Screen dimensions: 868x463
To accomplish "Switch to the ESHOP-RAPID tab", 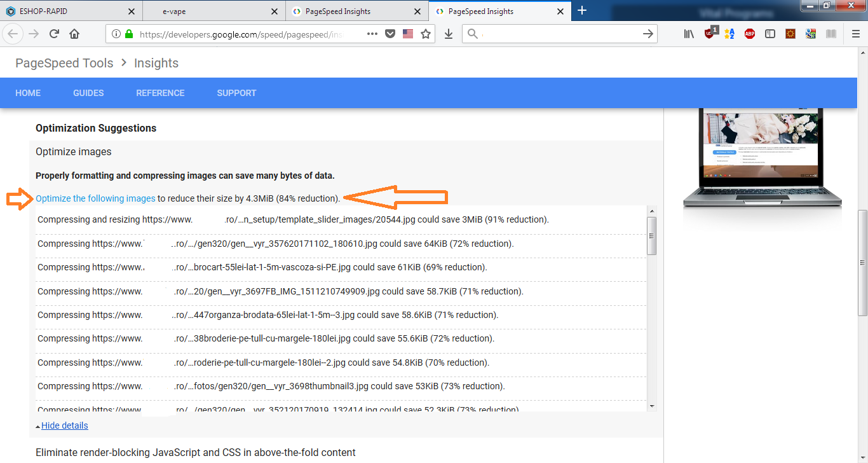I will [x=71, y=11].
